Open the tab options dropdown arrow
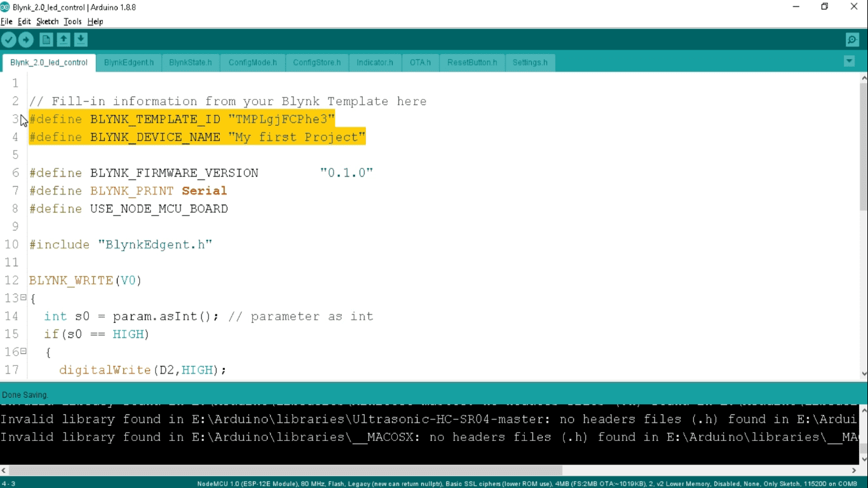 [x=850, y=62]
